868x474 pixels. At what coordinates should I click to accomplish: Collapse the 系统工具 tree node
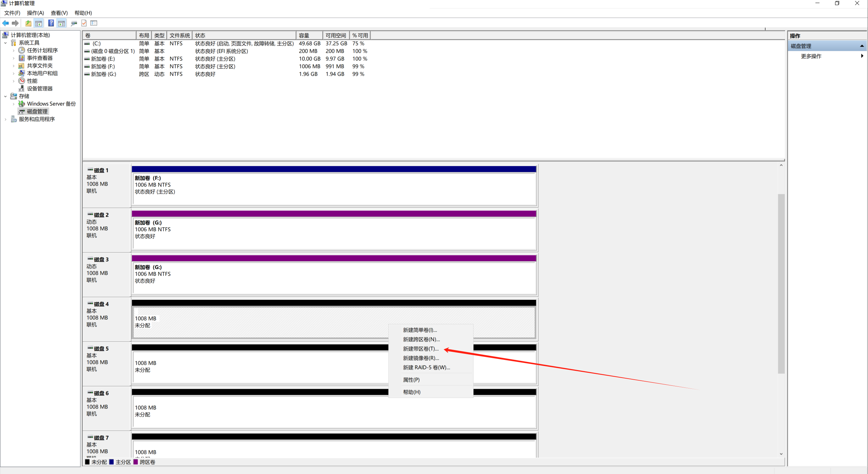click(5, 43)
